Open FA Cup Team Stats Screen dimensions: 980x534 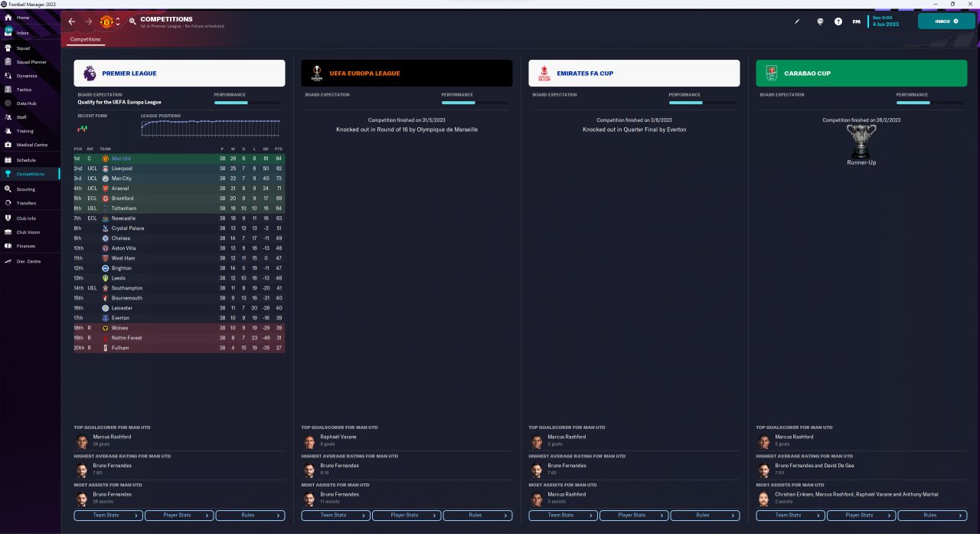coord(563,515)
